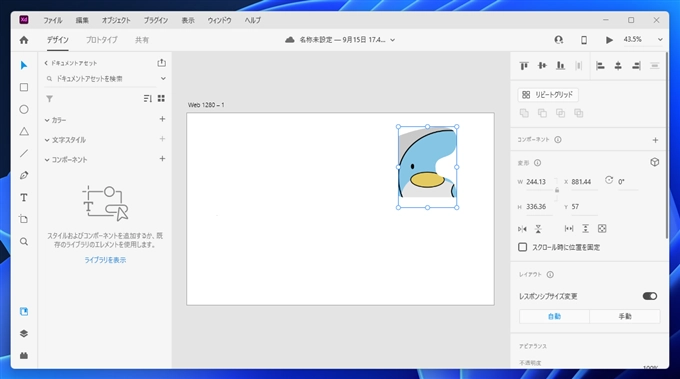This screenshot has width=680, height=379.
Task: Open mobile device preview icon
Action: (584, 40)
